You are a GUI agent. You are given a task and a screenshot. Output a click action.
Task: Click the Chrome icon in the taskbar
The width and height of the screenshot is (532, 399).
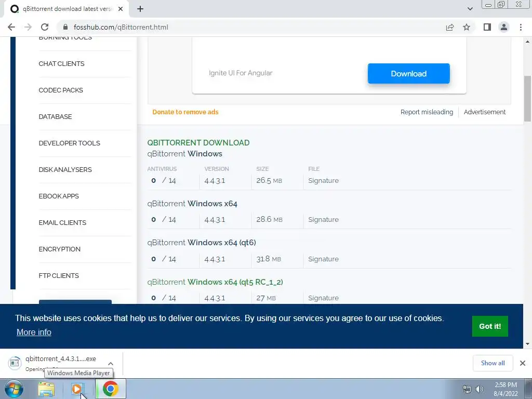click(110, 389)
